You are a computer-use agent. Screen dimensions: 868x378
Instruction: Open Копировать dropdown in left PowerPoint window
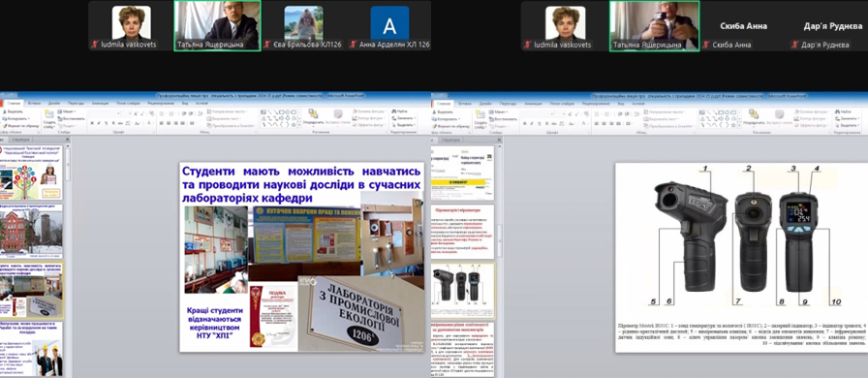pos(16,118)
